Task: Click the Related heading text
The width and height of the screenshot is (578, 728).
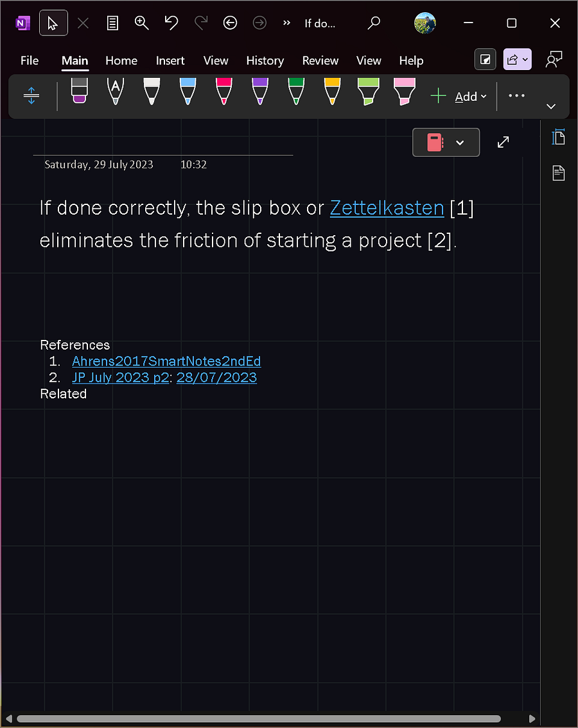Action: [x=63, y=394]
